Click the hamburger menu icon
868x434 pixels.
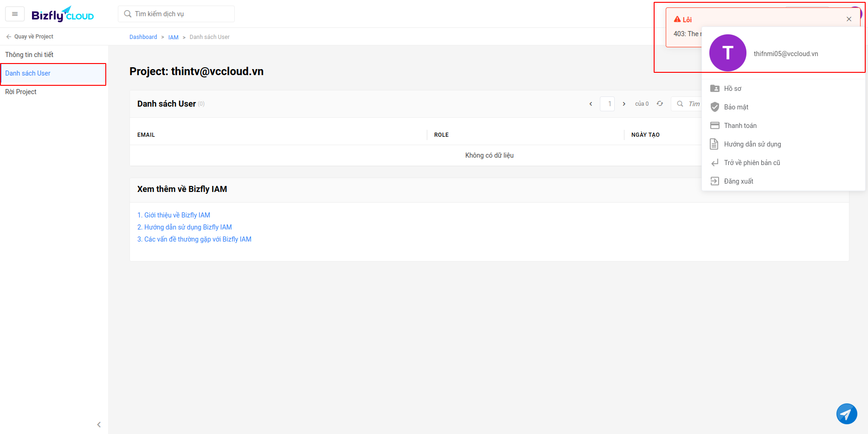click(15, 14)
